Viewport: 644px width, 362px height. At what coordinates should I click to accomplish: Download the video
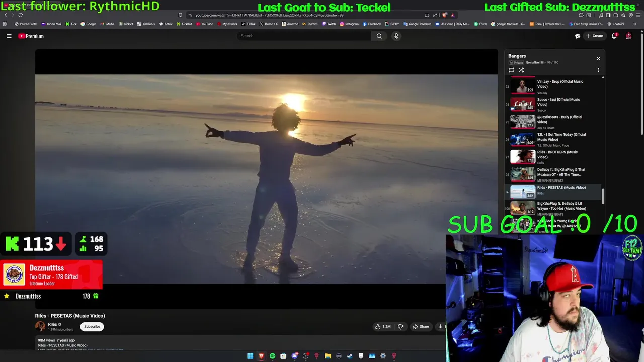(440, 327)
